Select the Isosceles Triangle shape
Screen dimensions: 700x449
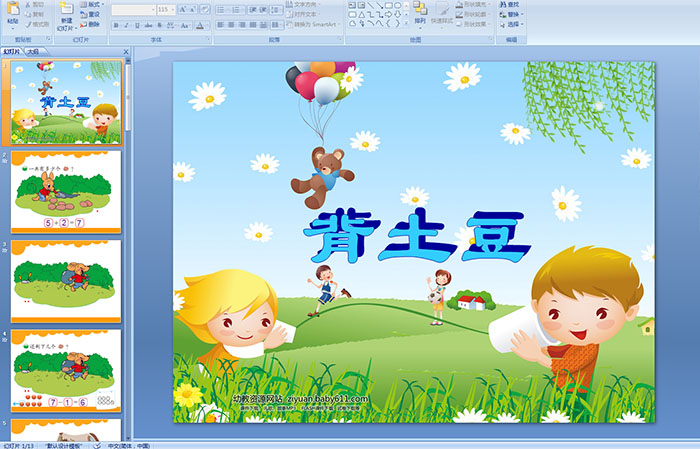click(361, 15)
